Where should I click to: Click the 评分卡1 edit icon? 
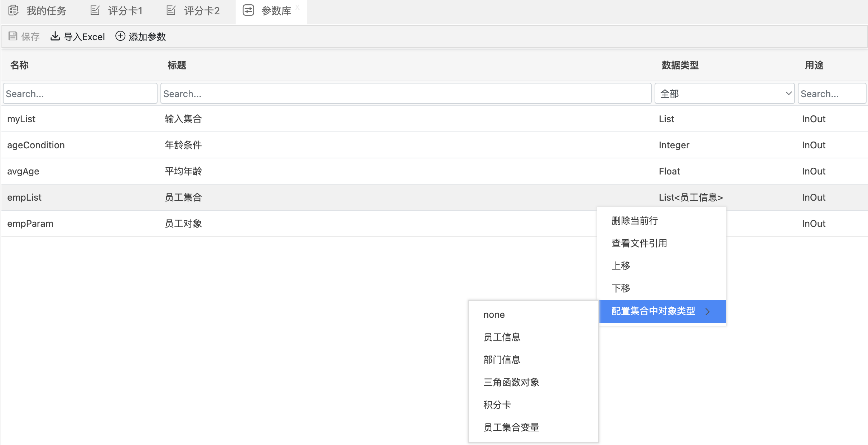click(x=95, y=10)
